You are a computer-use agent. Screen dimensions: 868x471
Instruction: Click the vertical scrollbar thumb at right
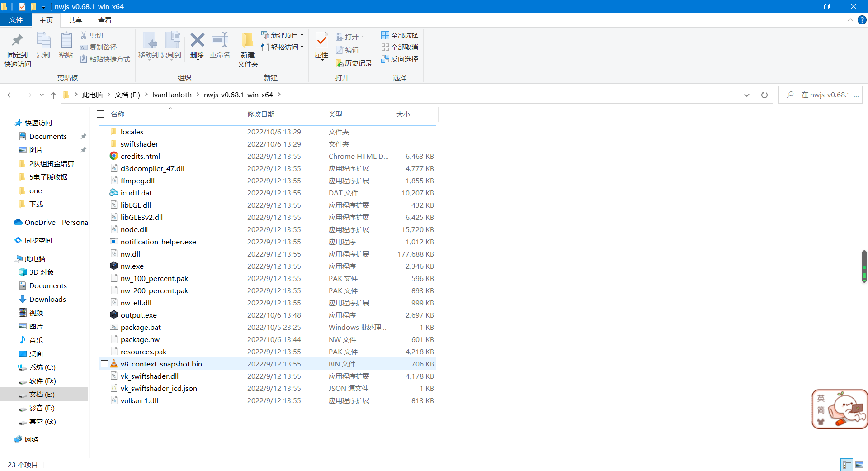864,266
